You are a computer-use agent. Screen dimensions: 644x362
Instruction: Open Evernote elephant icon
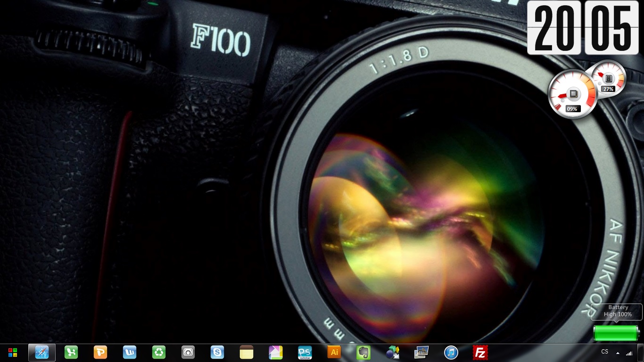click(363, 353)
